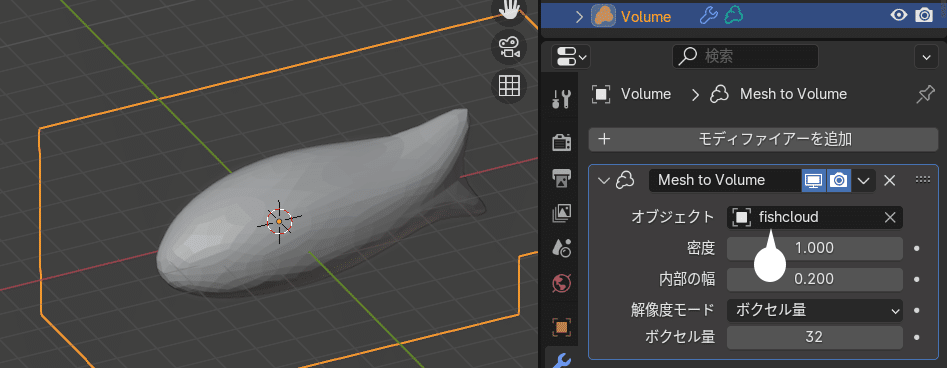Viewport: 947px width, 368px height.
Task: Open the 解像度モード dropdown
Action: [815, 311]
